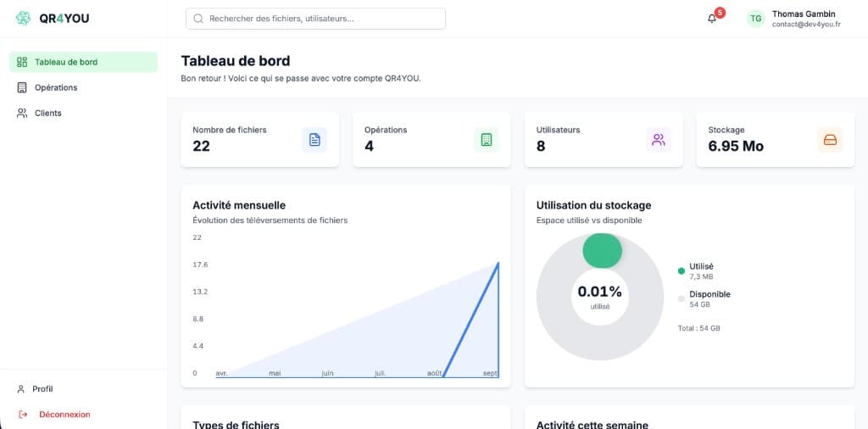Click the Activité mensuelle heading
Image resolution: width=868 pixels, height=429 pixels.
pyautogui.click(x=239, y=205)
